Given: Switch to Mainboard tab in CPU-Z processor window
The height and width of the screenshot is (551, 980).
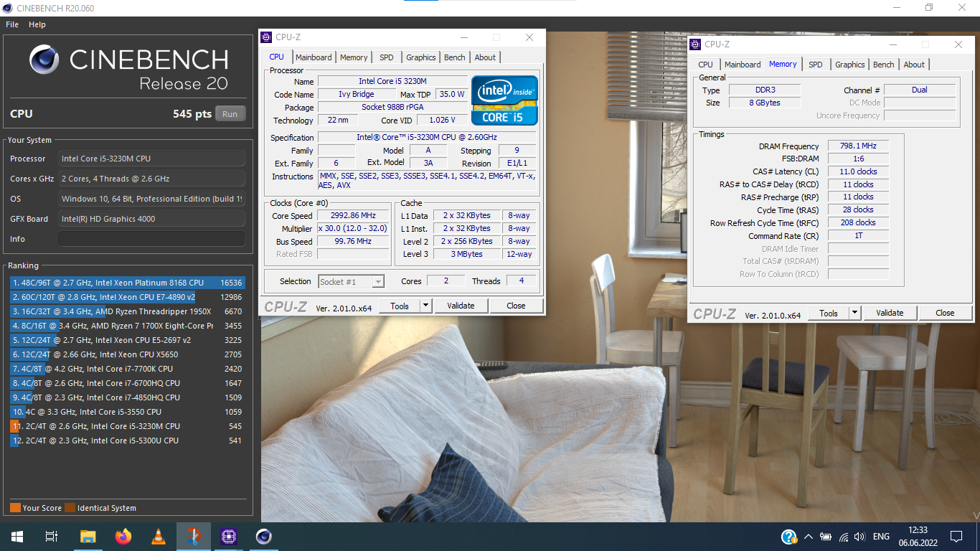Looking at the screenshot, I should tap(314, 57).
